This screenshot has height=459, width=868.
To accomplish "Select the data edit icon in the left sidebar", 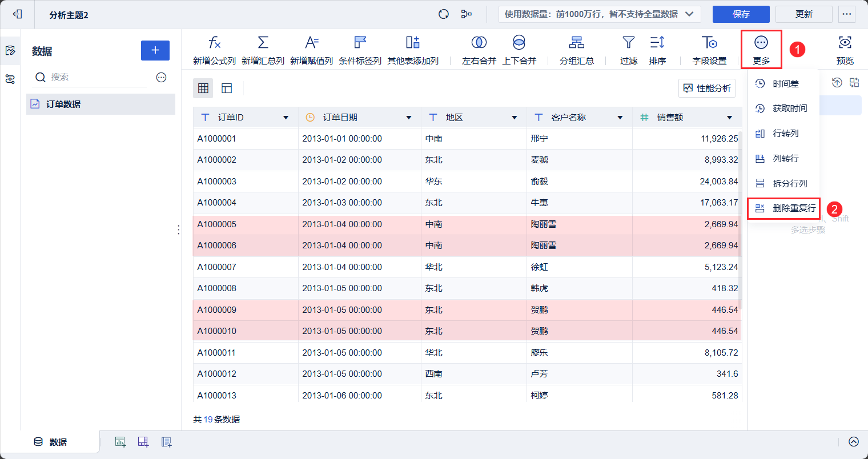I will [x=10, y=51].
